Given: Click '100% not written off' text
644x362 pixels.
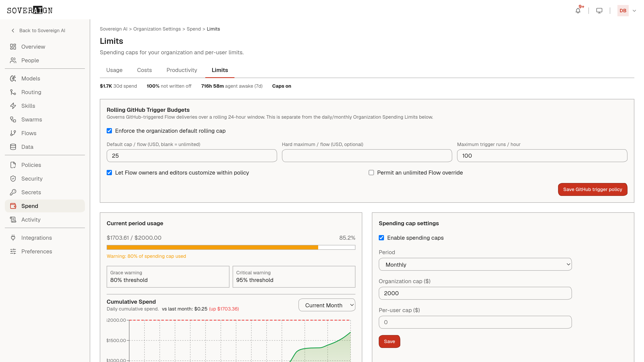Looking at the screenshot, I should 169,86.
